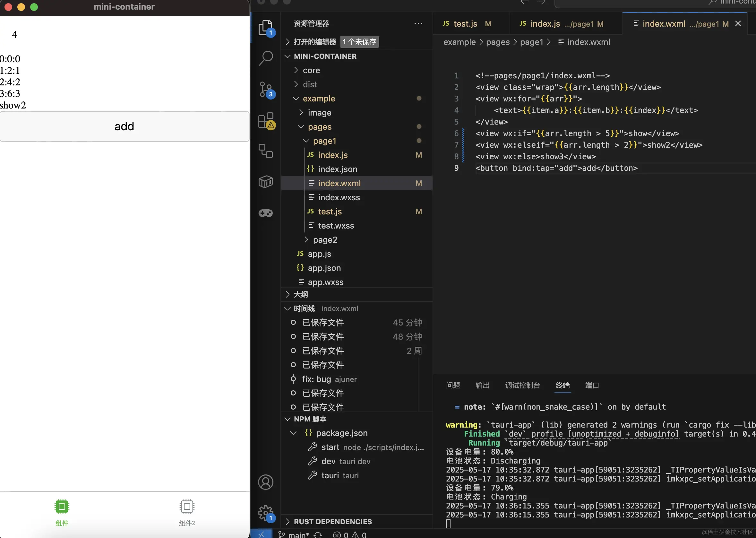The height and width of the screenshot is (538, 756).
Task: Open app.wxss in the file tree
Action: pyautogui.click(x=357, y=282)
